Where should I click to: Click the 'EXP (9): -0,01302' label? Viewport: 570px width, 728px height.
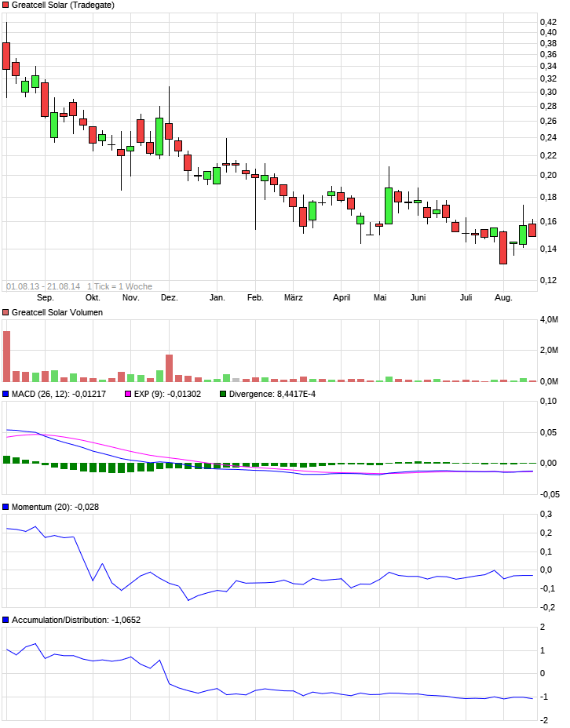pos(167,394)
